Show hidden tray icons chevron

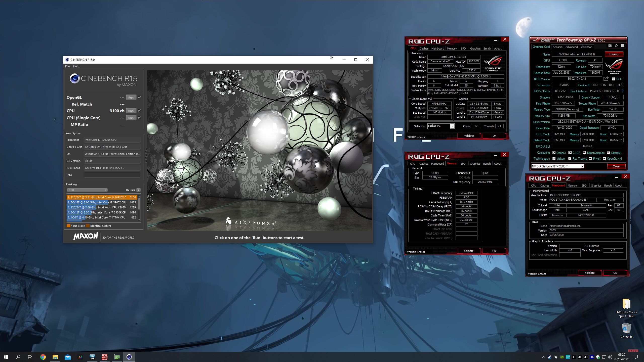[x=543, y=357]
